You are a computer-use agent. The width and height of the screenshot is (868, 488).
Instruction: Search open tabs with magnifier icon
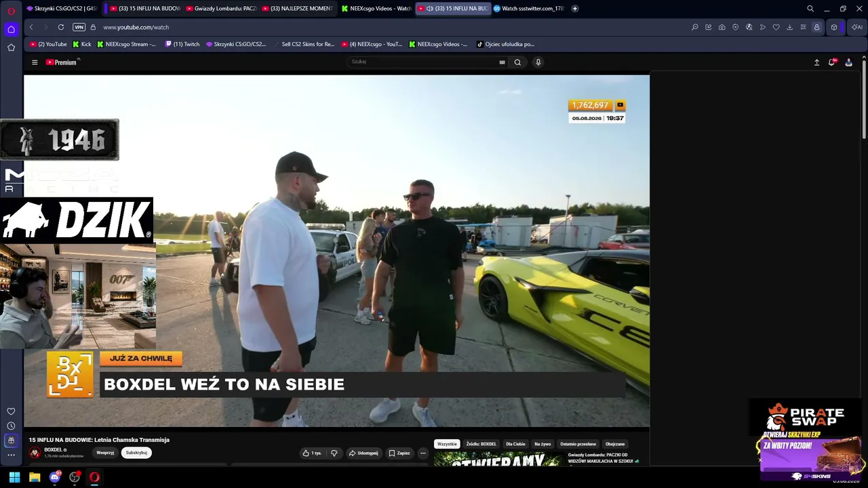[810, 9]
